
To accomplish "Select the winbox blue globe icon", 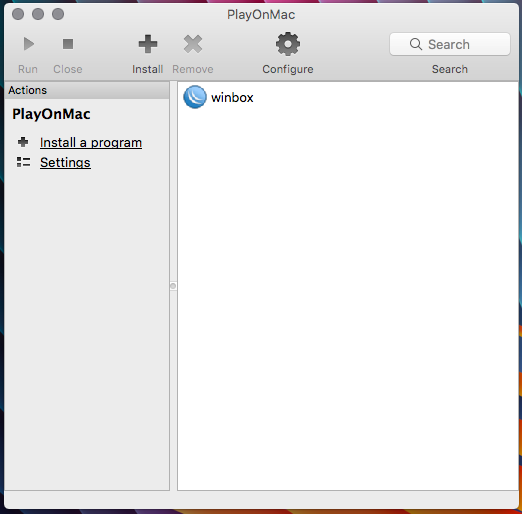I will coord(195,97).
